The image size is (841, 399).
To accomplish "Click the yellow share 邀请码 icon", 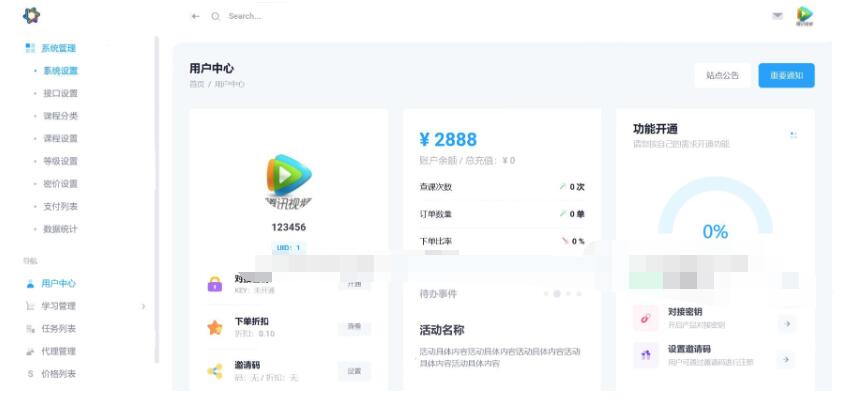I will tap(215, 371).
